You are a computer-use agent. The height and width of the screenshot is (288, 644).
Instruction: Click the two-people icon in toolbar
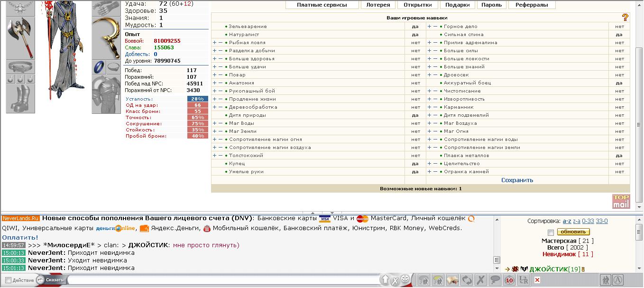[x=606, y=280]
